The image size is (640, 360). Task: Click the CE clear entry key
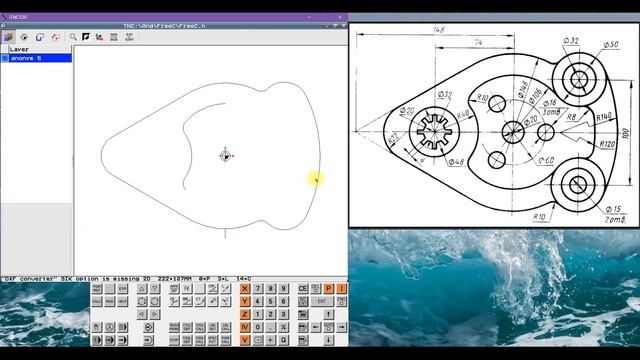point(303,288)
